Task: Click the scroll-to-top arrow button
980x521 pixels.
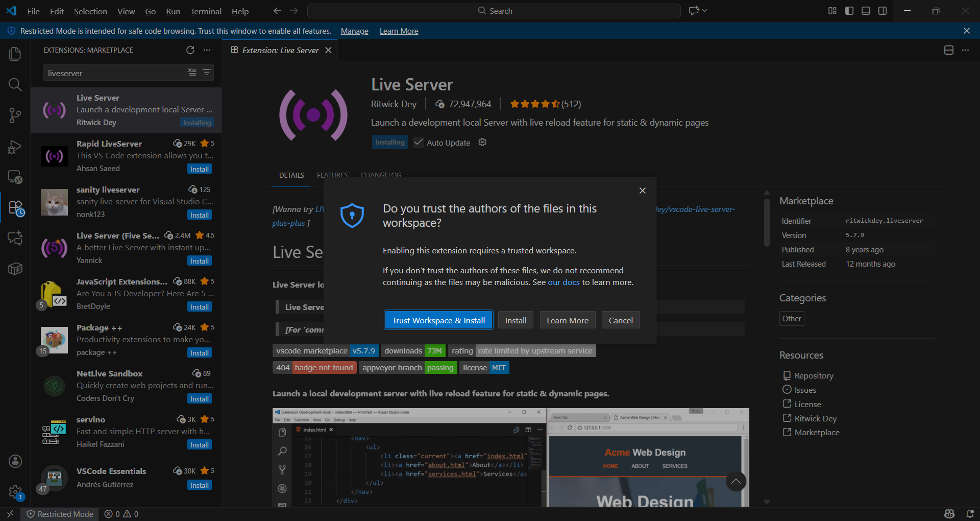Action: [x=736, y=481]
